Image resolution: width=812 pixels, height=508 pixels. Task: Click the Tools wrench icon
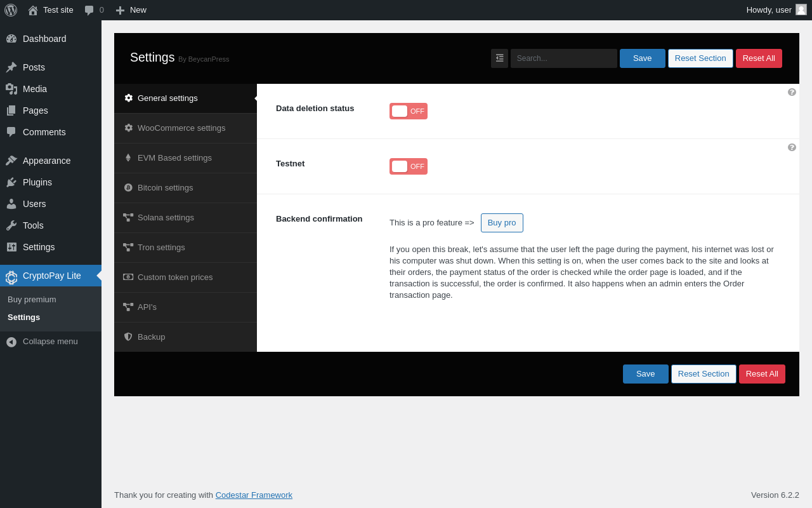tap(11, 225)
